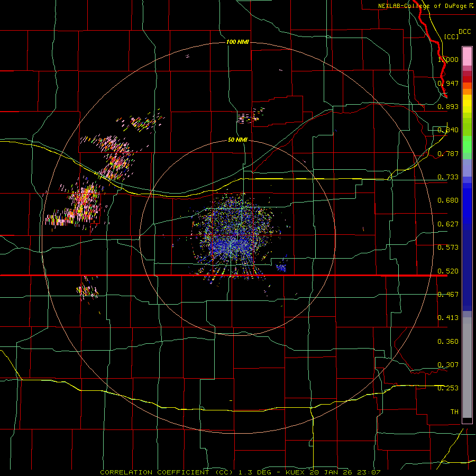
Task: Select the 0.573 legend value
Action: pyautogui.click(x=448, y=248)
